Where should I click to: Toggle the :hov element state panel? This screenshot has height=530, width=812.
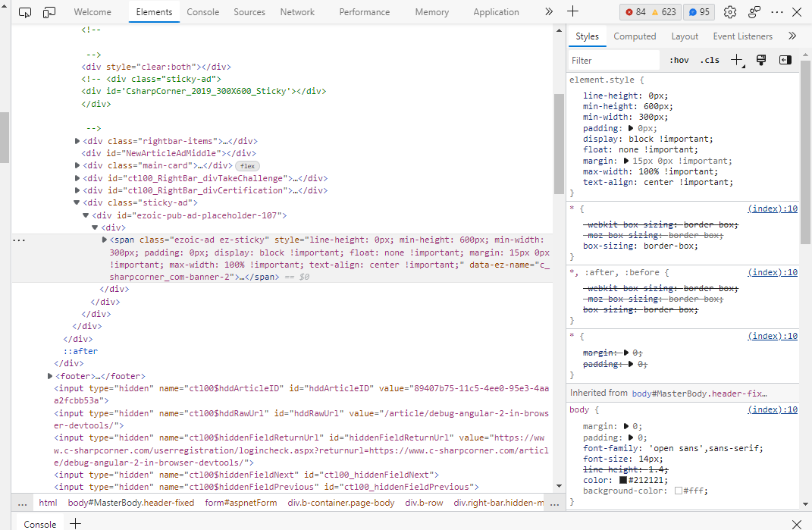[x=679, y=60]
